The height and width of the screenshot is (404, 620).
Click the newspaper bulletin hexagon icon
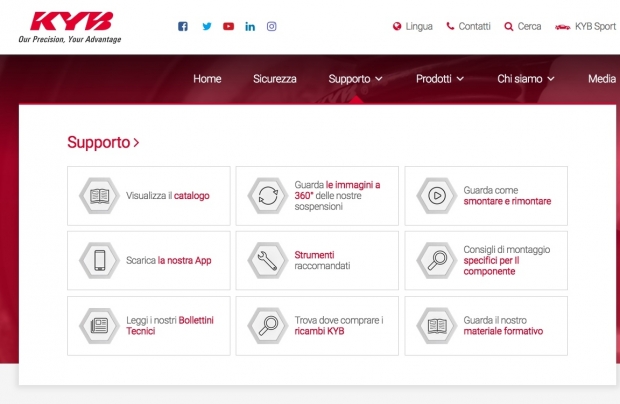tap(99, 325)
